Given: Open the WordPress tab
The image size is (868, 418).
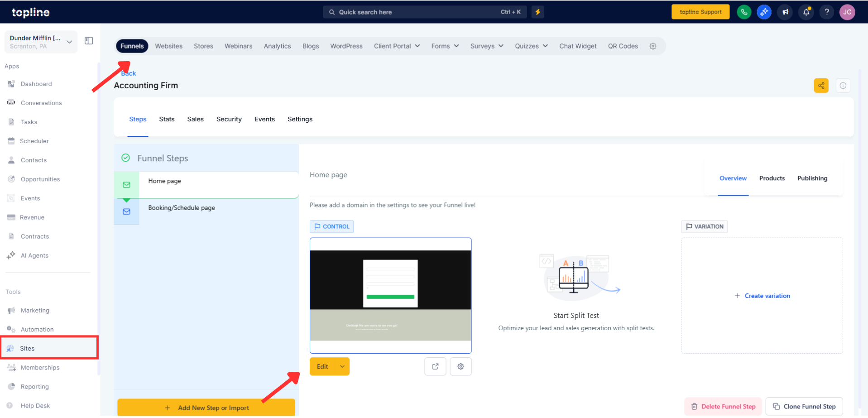Looking at the screenshot, I should click(346, 46).
